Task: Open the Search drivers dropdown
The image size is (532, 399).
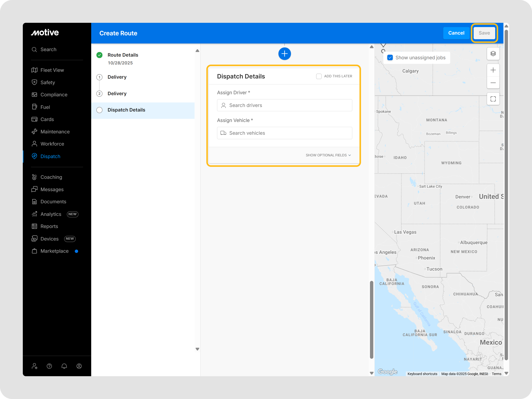Action: [284, 105]
